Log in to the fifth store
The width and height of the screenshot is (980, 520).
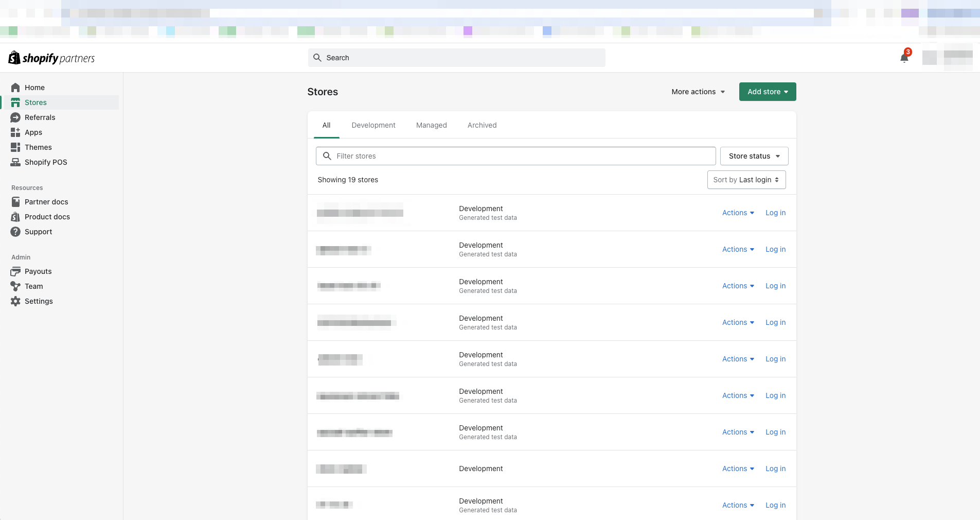pyautogui.click(x=775, y=359)
